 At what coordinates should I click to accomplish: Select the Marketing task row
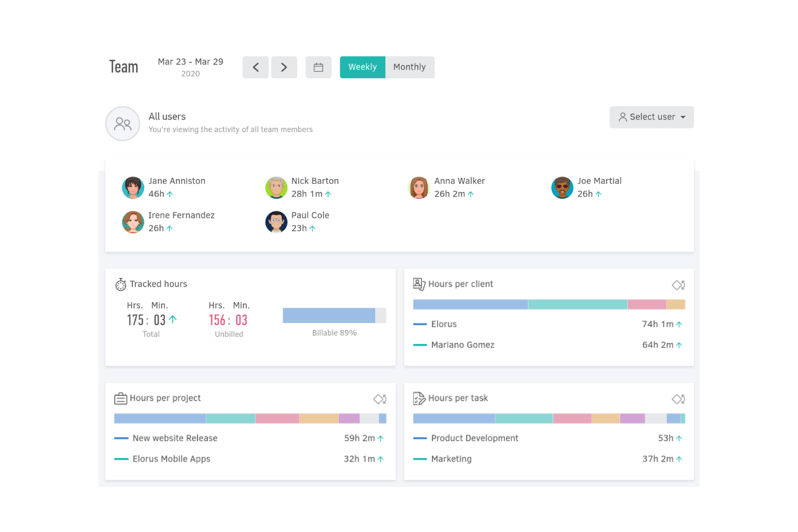(x=549, y=459)
